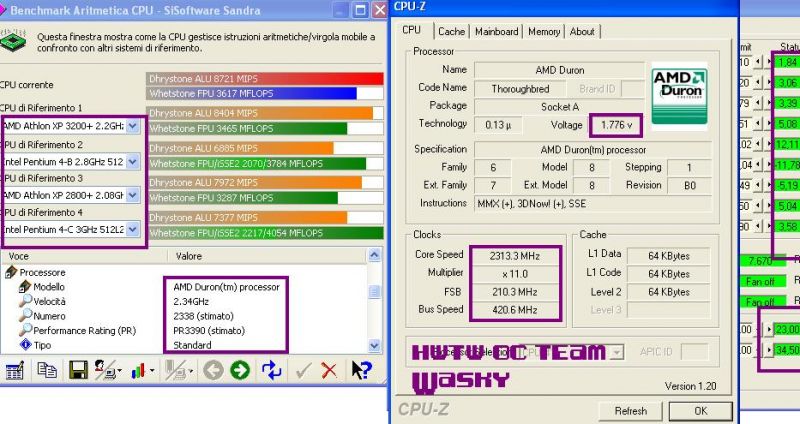Open CPU di Riferimento 3 dropdown (Athlon XP 2800+)
Image resolution: width=800 pixels, height=424 pixels.
[133, 195]
